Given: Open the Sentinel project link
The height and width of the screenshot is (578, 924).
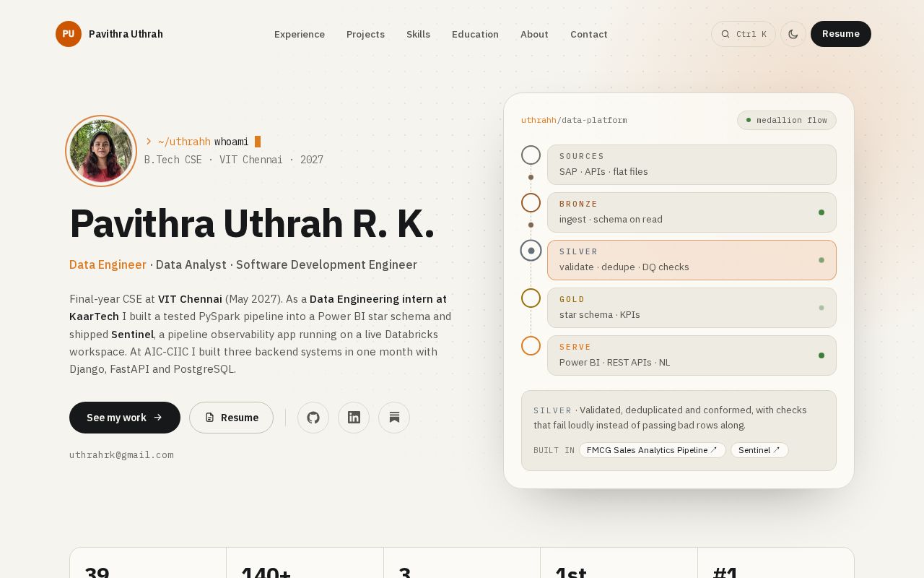Looking at the screenshot, I should click(x=759, y=450).
